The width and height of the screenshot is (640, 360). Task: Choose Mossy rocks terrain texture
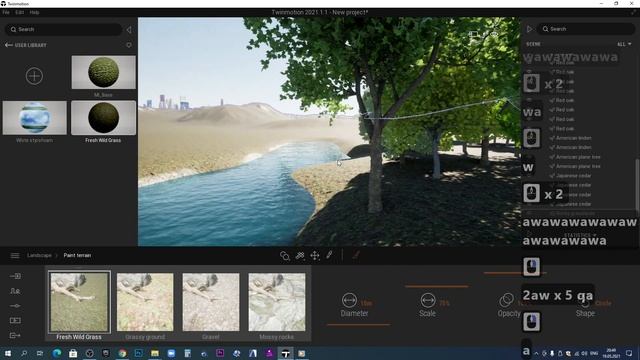[277, 302]
